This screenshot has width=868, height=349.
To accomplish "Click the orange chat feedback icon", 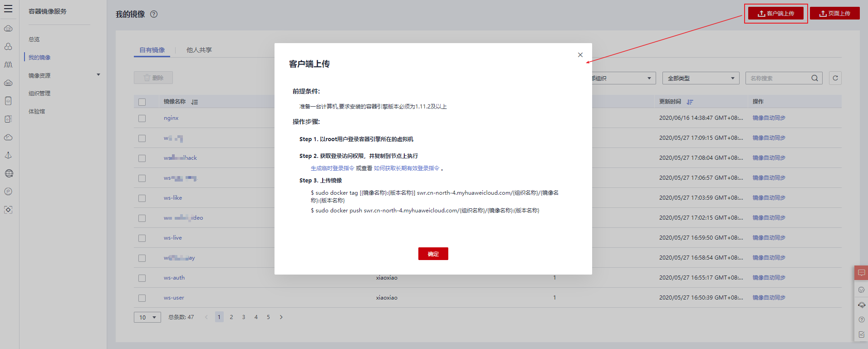I will pos(861,273).
